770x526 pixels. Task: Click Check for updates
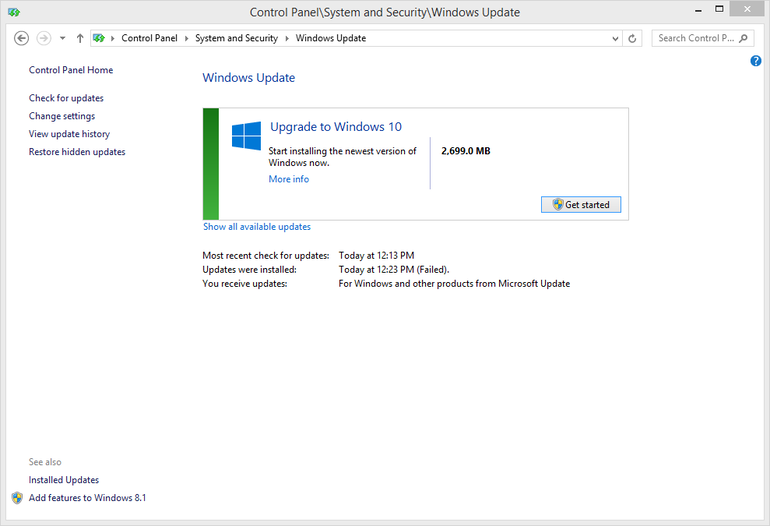tap(66, 98)
